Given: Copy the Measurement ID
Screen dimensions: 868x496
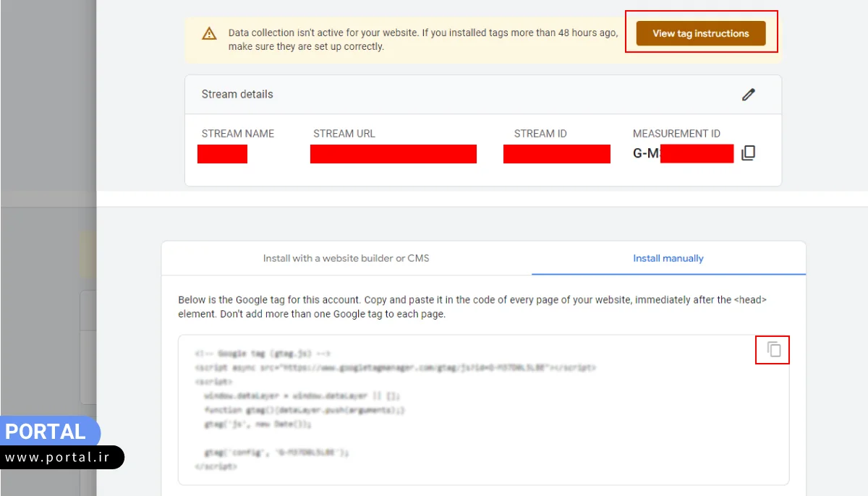Looking at the screenshot, I should [749, 153].
